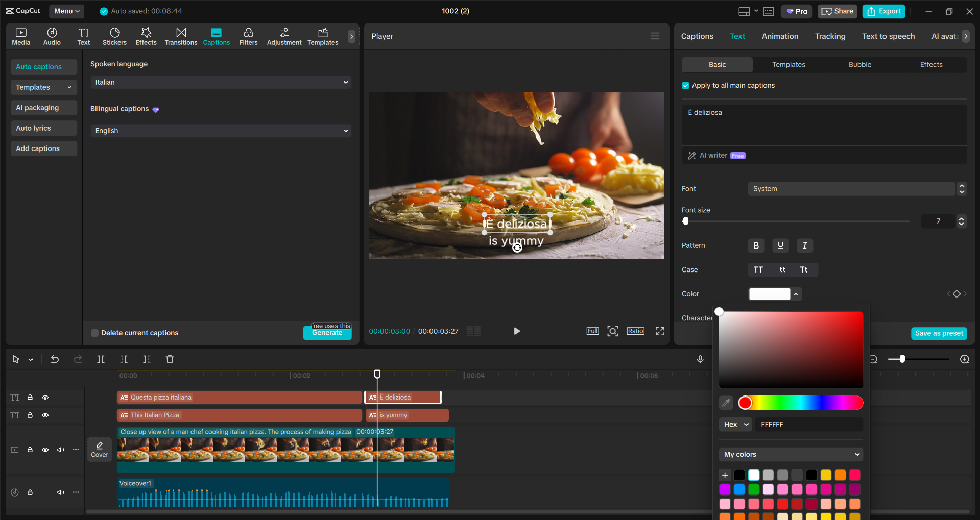Pick a color with the eyedropper tool

pyautogui.click(x=726, y=403)
